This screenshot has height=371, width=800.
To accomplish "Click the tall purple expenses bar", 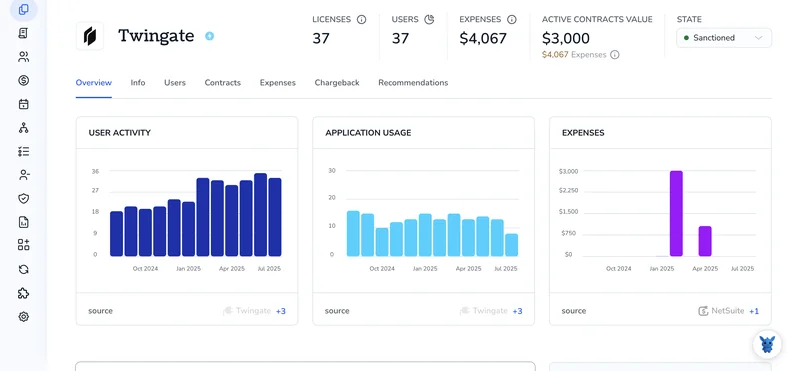I will coord(676,213).
